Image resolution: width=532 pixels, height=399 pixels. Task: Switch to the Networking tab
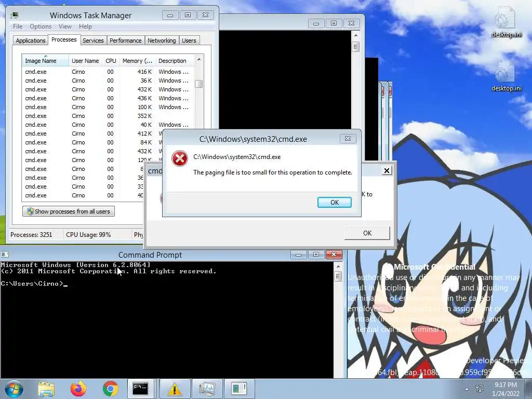coord(162,41)
